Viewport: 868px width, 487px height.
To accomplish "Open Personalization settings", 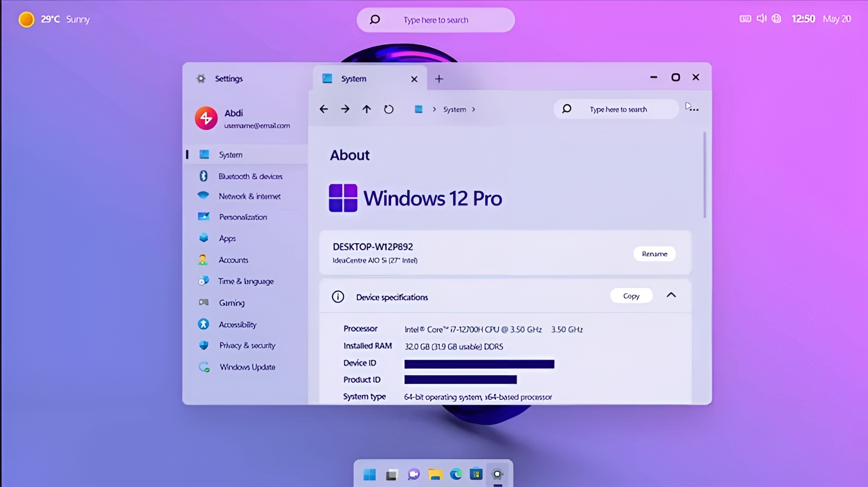I will (x=242, y=217).
